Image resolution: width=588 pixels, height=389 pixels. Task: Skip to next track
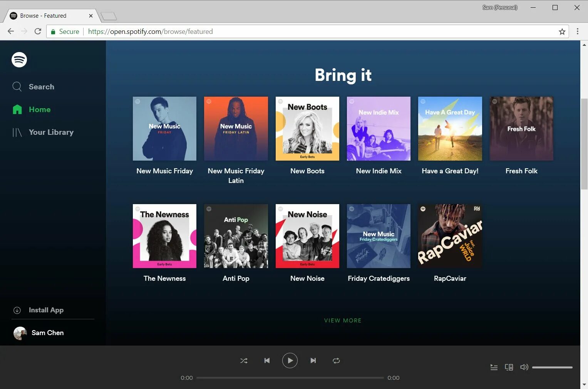click(313, 361)
